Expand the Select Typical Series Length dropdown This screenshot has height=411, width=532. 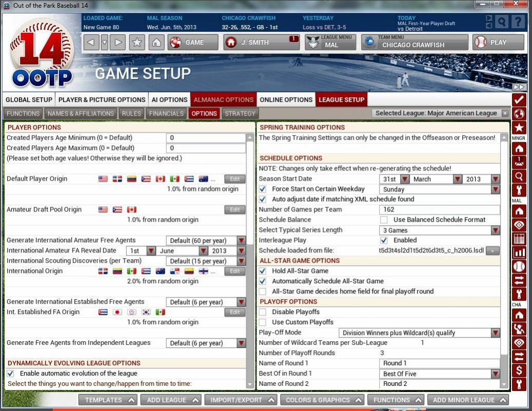(495, 230)
